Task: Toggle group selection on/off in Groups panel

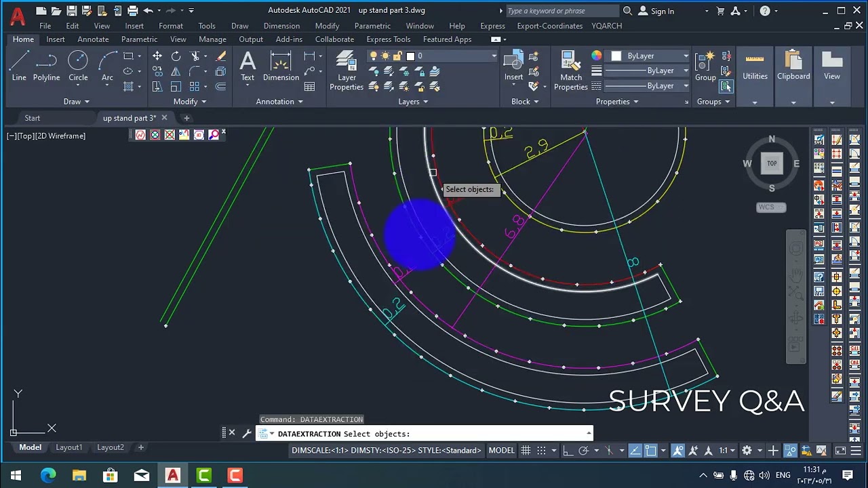Action: (726, 86)
